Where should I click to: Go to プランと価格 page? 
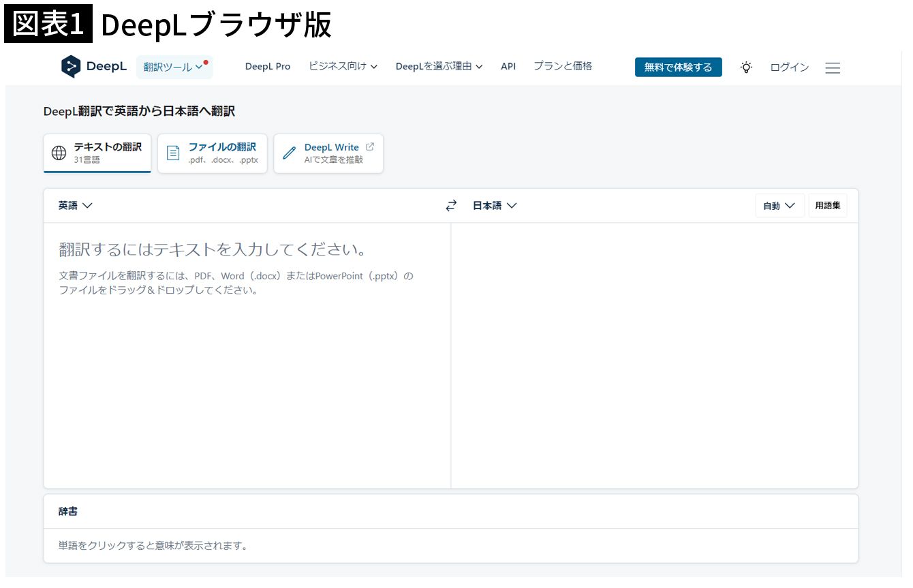(x=563, y=66)
